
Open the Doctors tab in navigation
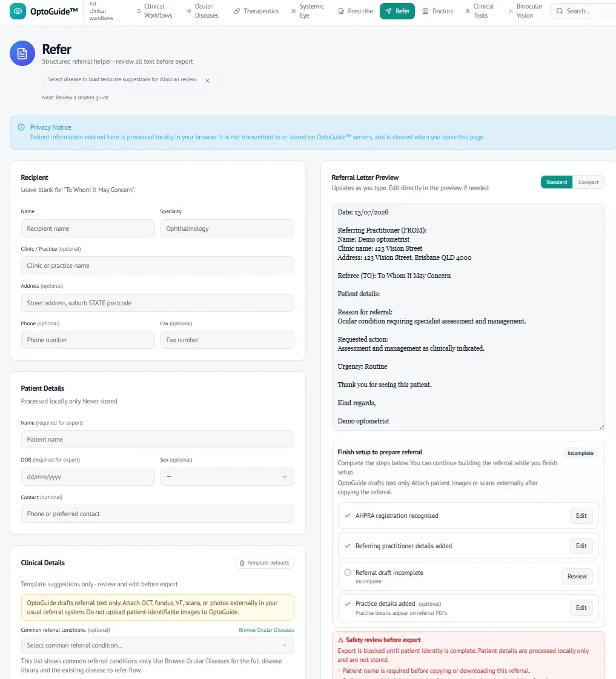438,12
